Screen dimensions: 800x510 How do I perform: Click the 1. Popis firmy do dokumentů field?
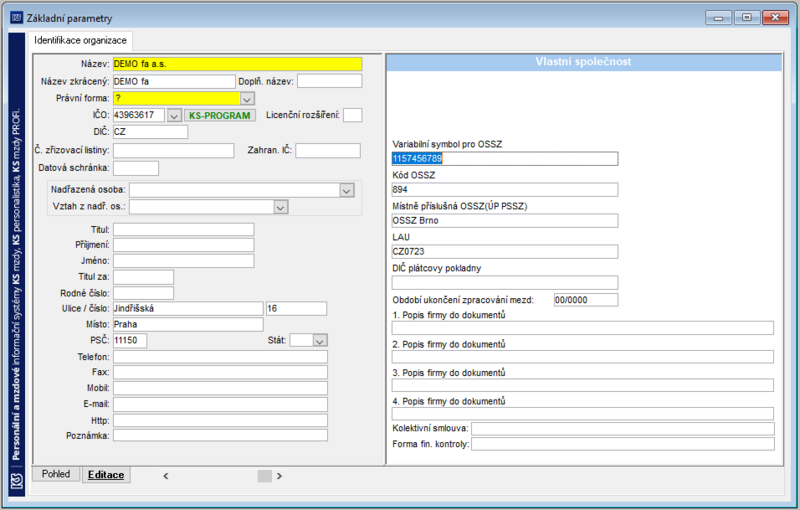[583, 328]
